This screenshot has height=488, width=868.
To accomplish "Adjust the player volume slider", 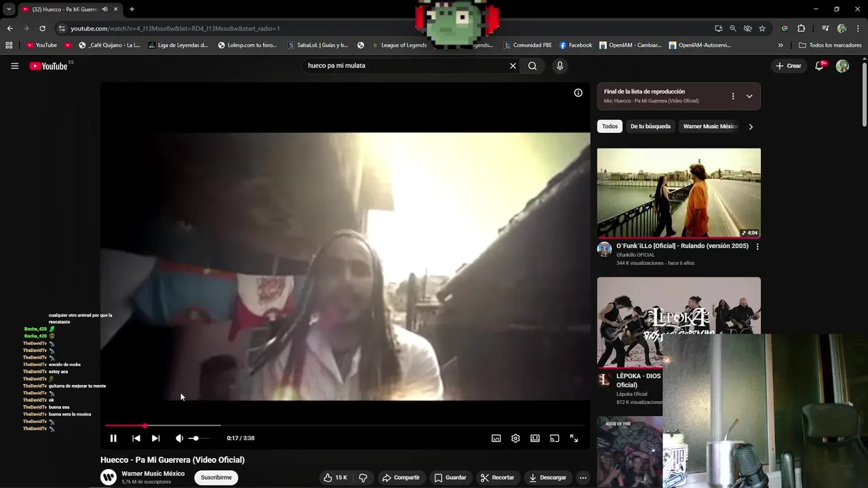I will [199, 439].
